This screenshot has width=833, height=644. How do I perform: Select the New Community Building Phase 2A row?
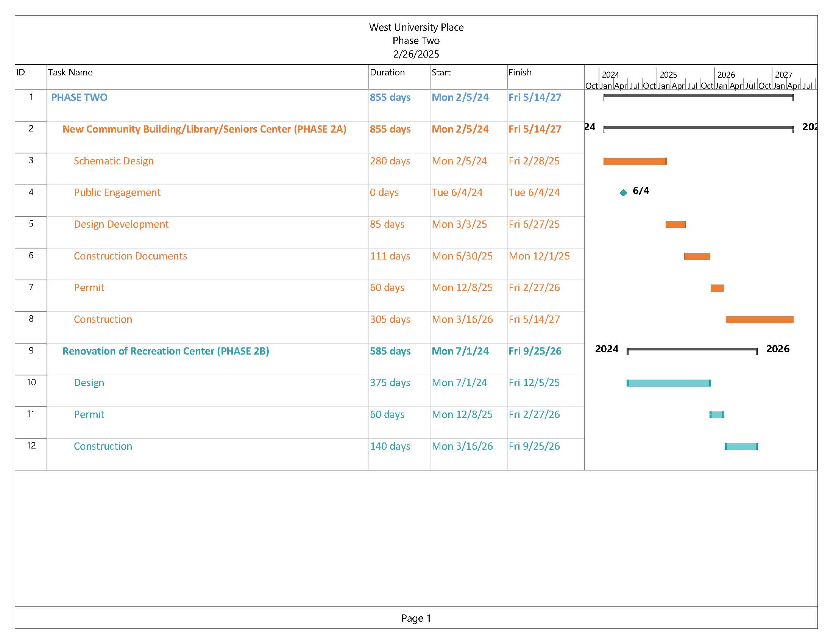pyautogui.click(x=204, y=129)
